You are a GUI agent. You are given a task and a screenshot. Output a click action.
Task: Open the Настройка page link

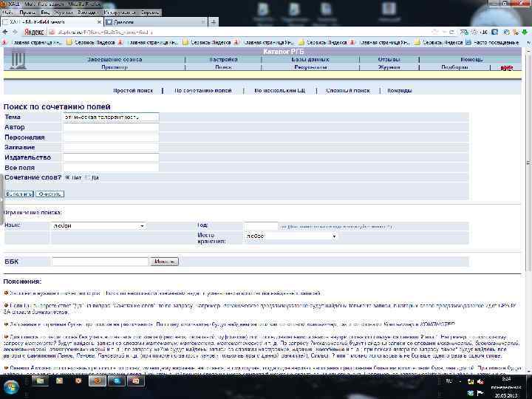[x=223, y=59]
